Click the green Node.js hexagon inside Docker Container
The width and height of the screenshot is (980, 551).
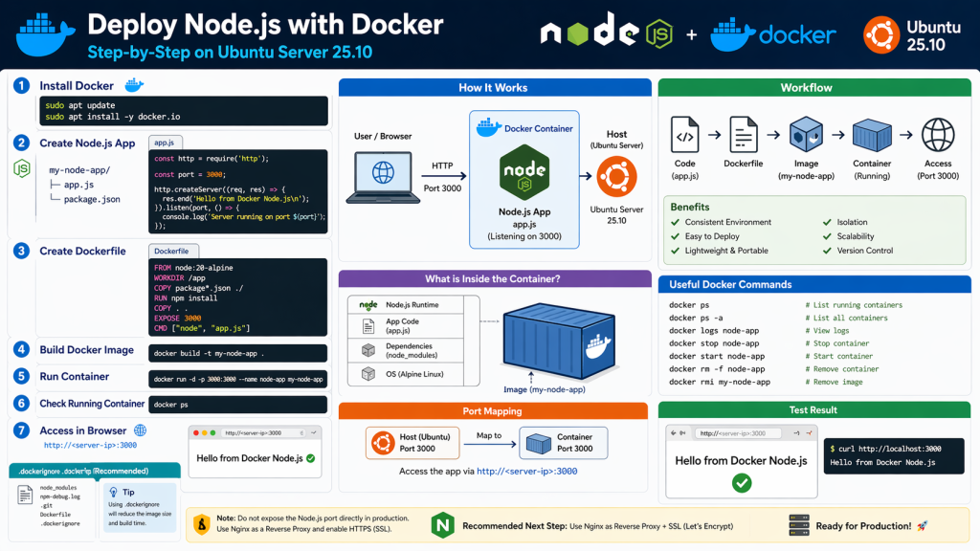(x=523, y=174)
